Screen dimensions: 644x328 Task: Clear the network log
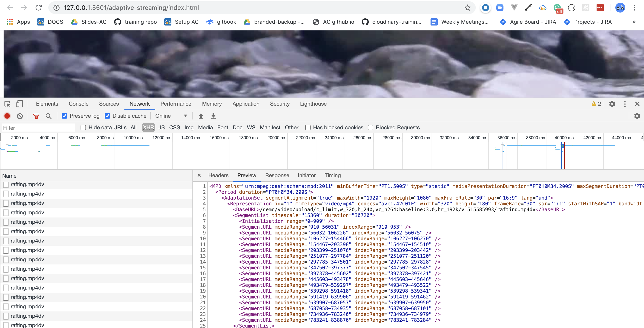tap(20, 116)
